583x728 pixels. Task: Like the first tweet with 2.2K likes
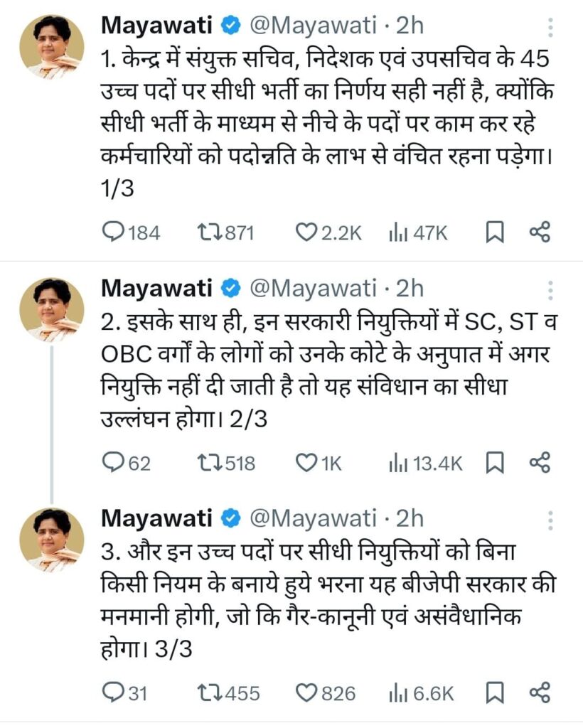click(306, 232)
